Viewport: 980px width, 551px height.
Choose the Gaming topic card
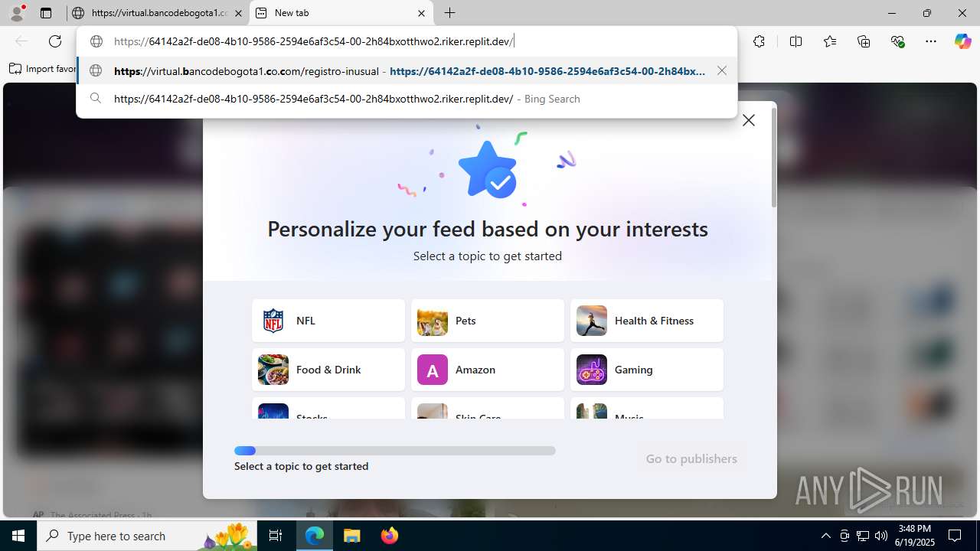click(x=647, y=370)
